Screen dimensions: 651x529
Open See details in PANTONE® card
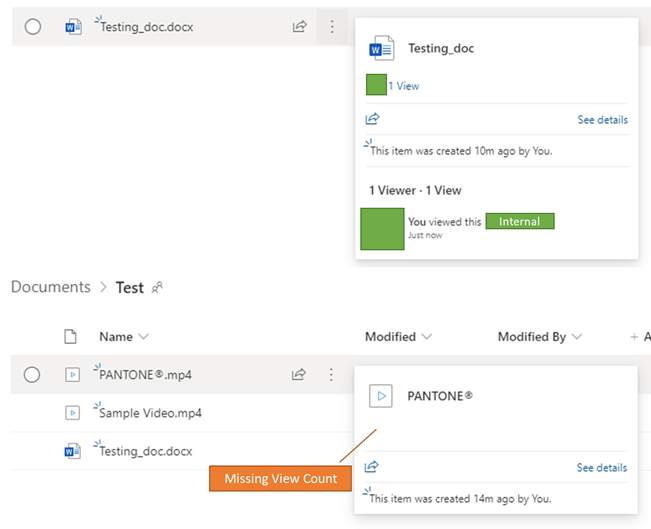pos(602,468)
